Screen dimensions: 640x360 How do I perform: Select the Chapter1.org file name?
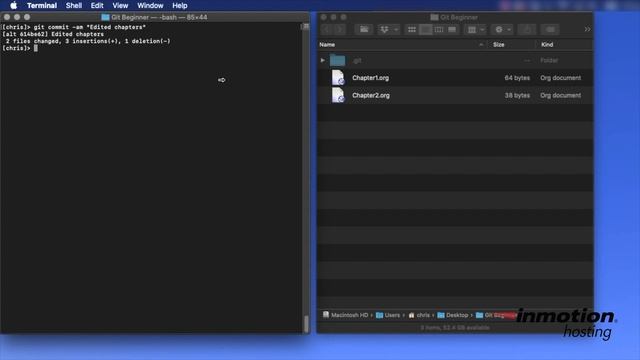tap(371, 78)
